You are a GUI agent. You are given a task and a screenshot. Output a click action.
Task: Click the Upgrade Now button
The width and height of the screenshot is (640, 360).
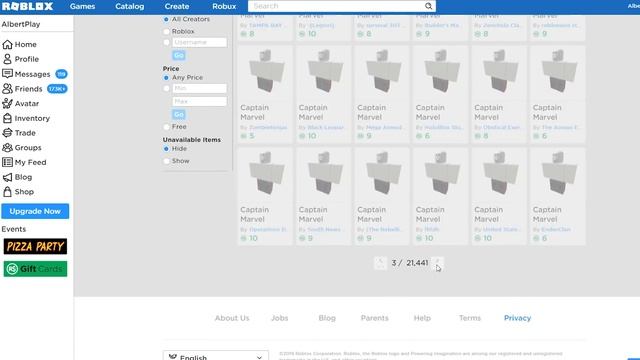click(x=35, y=211)
